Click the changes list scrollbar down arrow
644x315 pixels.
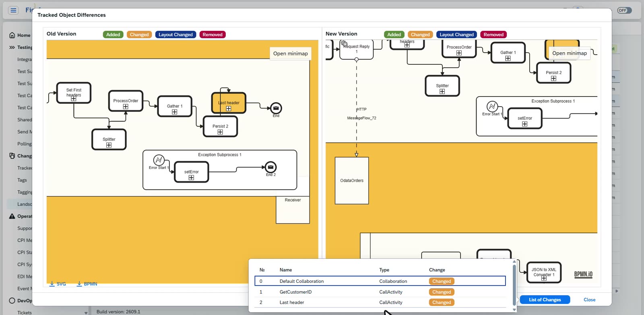[514, 310]
